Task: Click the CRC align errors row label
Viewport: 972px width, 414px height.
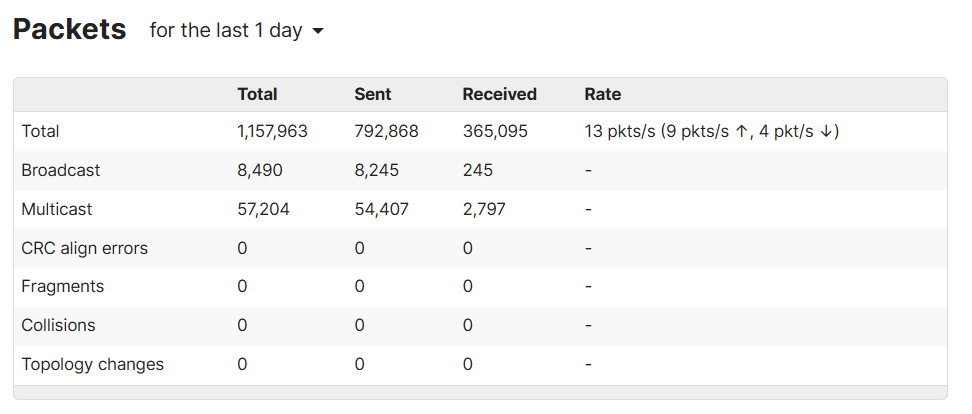Action: pos(84,249)
